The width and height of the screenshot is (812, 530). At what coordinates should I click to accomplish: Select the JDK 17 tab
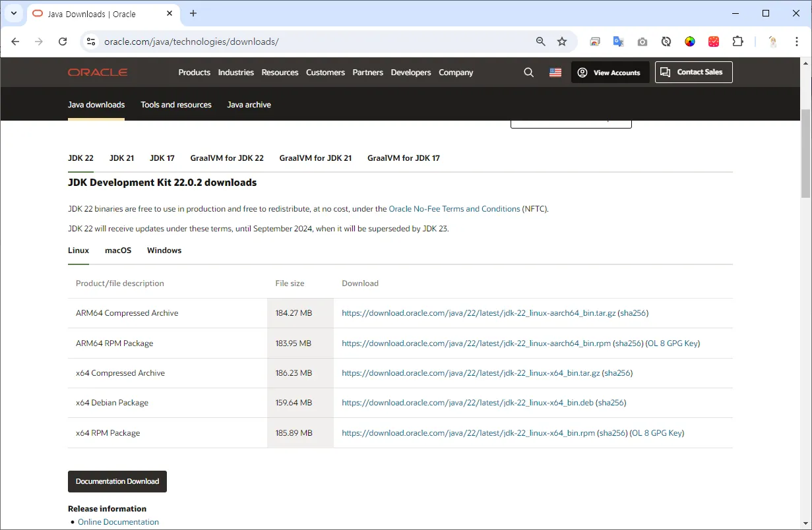point(162,158)
